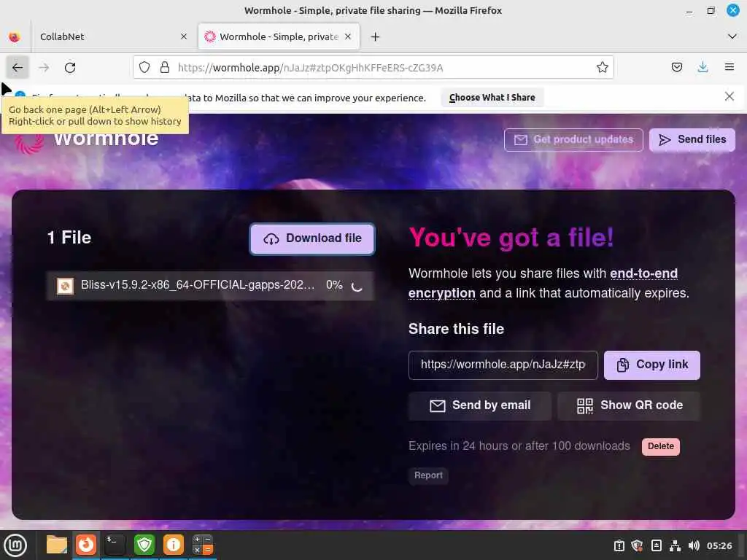Close the Wormhole tab
This screenshot has height=560, width=747.
point(348,36)
